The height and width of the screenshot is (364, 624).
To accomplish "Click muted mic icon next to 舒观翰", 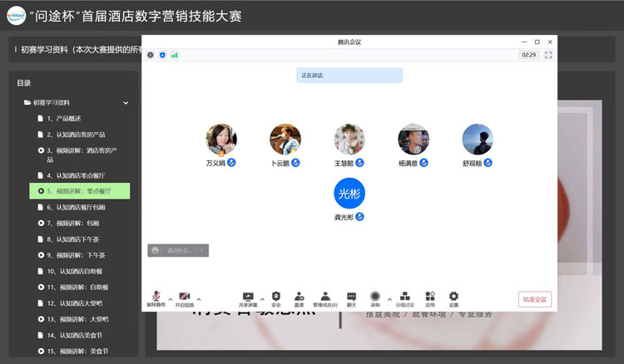I will point(488,163).
